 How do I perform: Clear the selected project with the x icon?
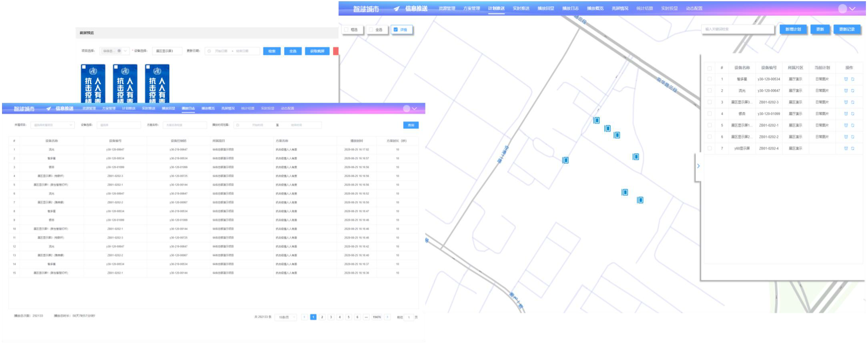pyautogui.click(x=119, y=51)
